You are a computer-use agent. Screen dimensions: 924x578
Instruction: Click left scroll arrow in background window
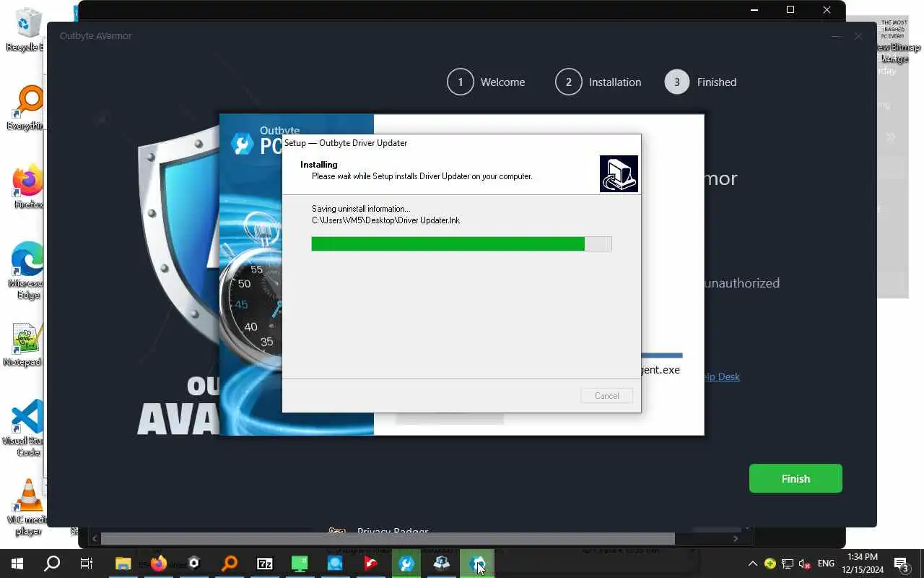click(x=94, y=538)
